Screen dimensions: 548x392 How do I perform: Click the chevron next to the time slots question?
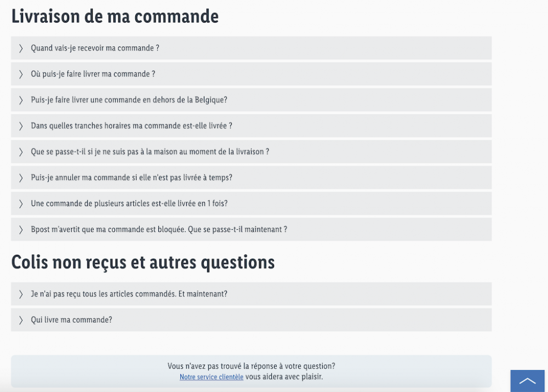[20, 126]
